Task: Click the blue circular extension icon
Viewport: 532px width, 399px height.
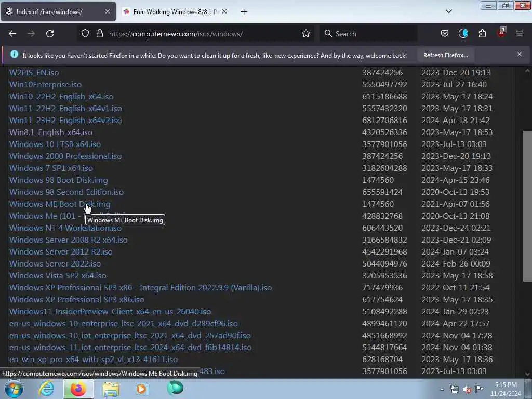Action: click(463, 34)
